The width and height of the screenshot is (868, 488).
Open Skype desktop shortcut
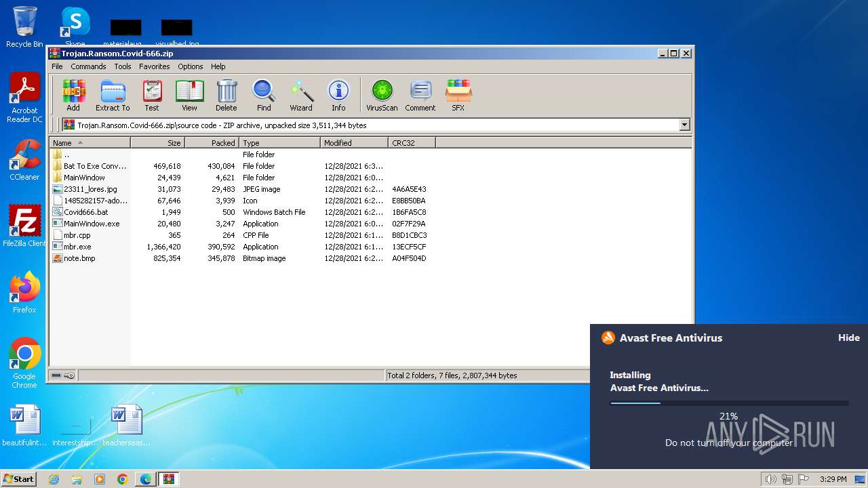(x=75, y=27)
